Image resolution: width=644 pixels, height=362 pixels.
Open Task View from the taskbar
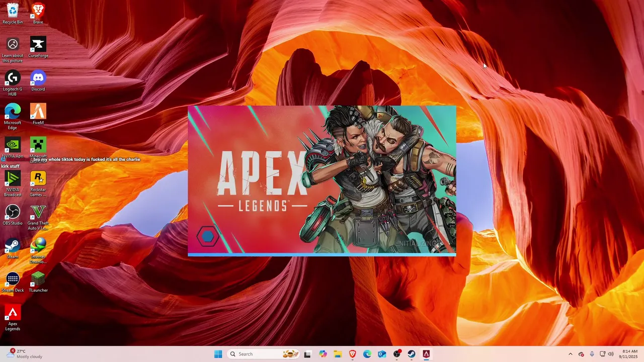tap(308, 354)
